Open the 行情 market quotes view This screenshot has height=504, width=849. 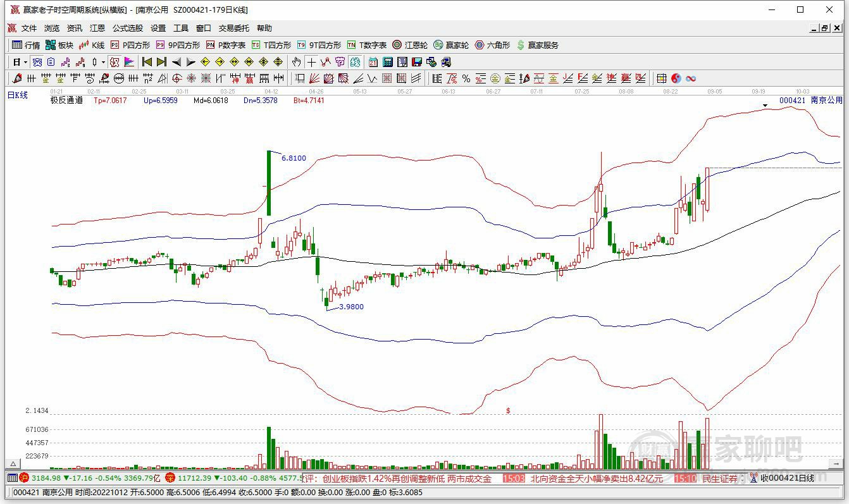click(x=26, y=45)
